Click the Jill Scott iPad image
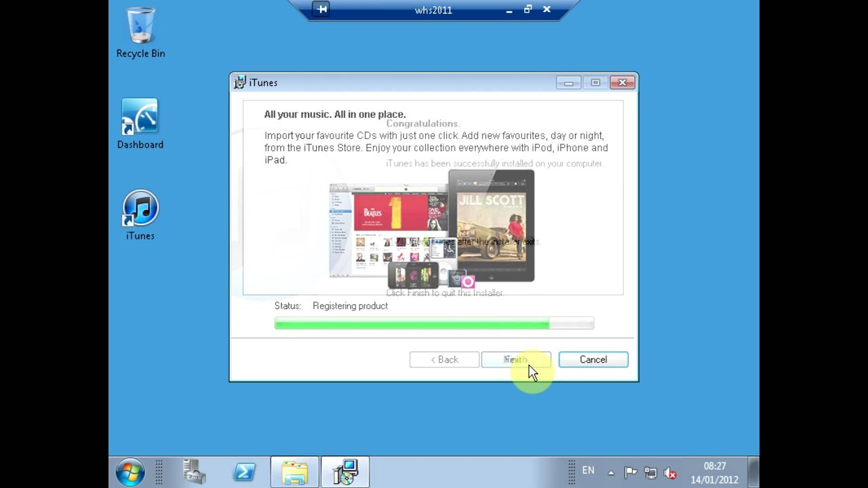This screenshot has width=868, height=488. (492, 226)
